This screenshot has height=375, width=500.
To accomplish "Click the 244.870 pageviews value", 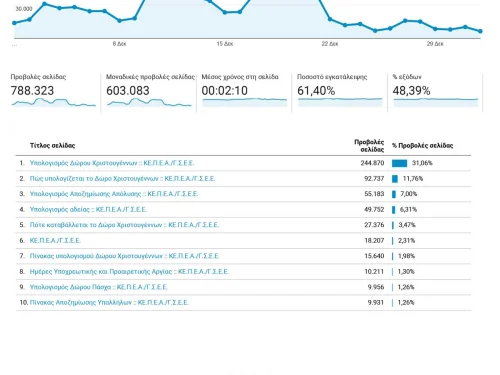I will [x=372, y=163].
